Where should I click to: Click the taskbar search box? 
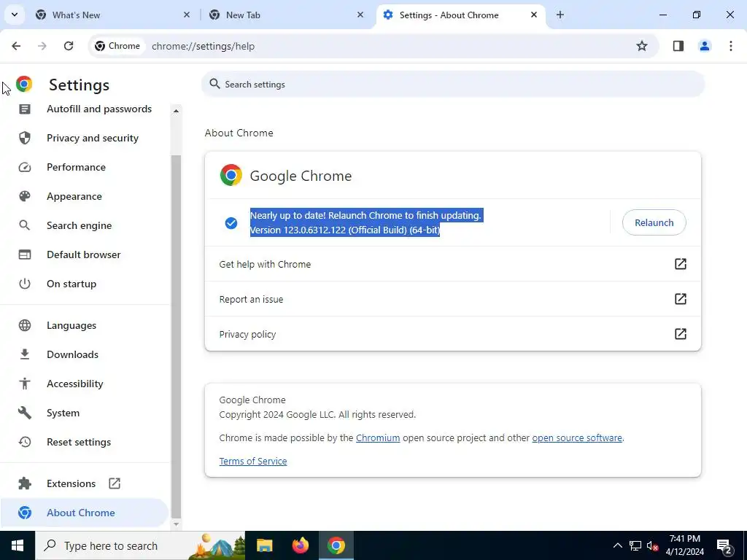click(x=140, y=545)
